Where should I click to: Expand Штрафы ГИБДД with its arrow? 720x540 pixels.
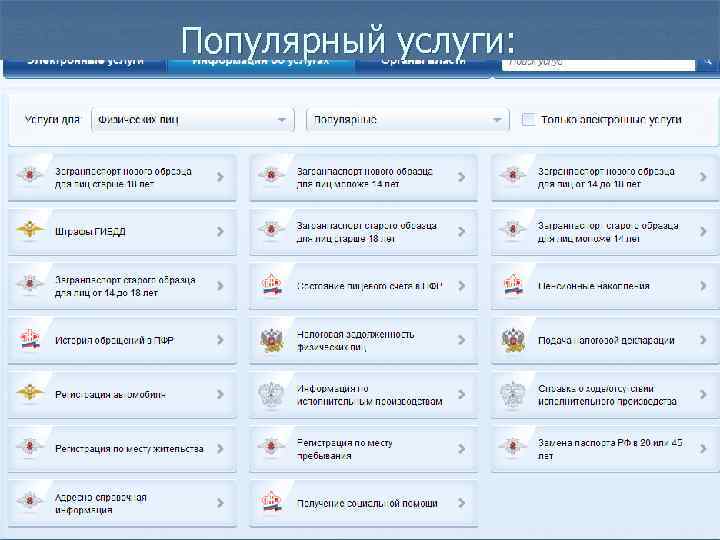(x=220, y=231)
